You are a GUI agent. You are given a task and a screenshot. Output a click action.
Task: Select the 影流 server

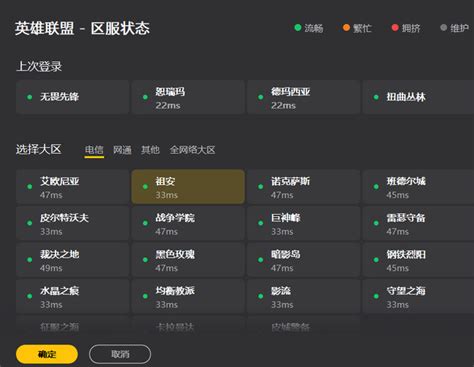click(x=304, y=296)
